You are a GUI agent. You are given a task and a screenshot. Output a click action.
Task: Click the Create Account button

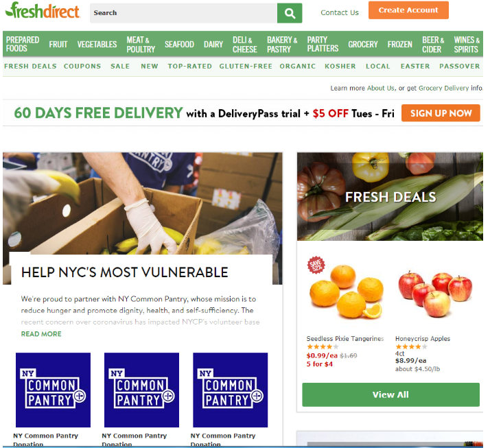(408, 10)
